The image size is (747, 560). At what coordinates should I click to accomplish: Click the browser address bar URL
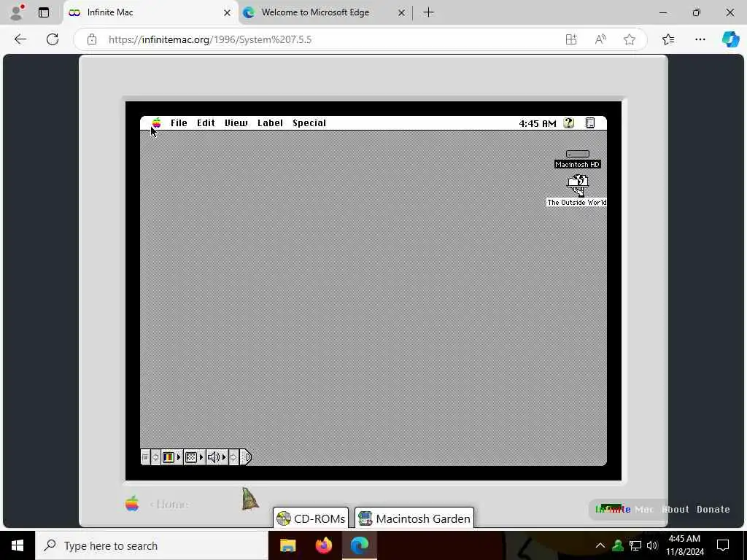[210, 39]
